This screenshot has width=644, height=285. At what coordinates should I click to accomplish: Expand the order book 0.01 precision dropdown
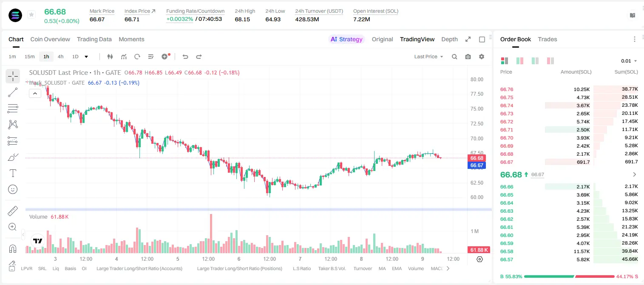pyautogui.click(x=629, y=61)
